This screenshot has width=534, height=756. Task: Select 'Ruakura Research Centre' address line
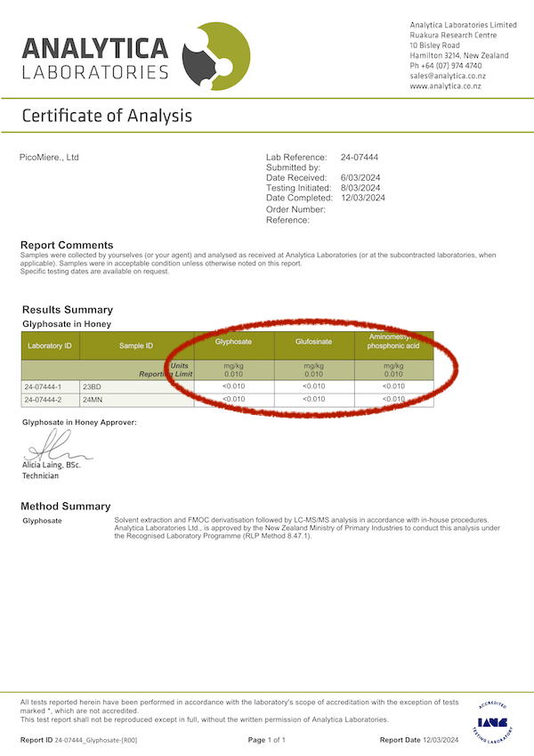[x=453, y=36]
